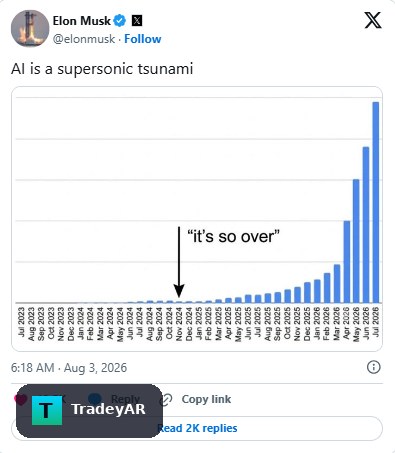Click the black X affiliation badge

[x=137, y=21]
